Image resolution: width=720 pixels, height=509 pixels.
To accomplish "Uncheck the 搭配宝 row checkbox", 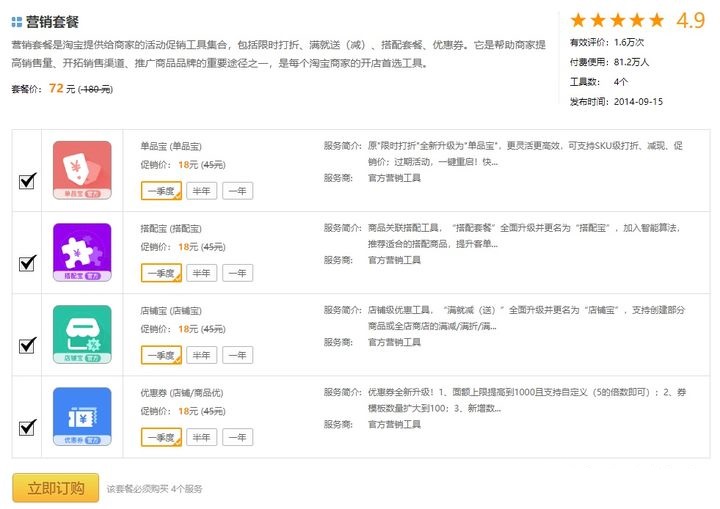I will tap(27, 263).
